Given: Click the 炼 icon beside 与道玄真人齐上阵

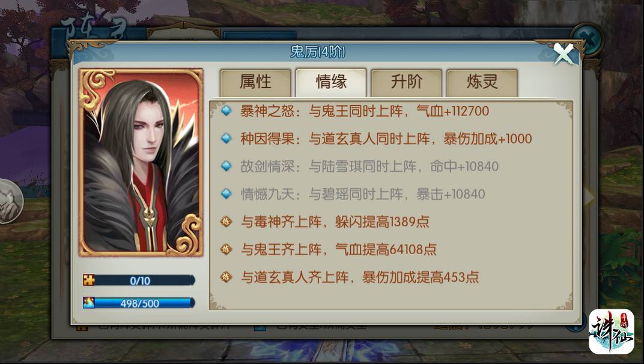Looking at the screenshot, I should tap(226, 277).
